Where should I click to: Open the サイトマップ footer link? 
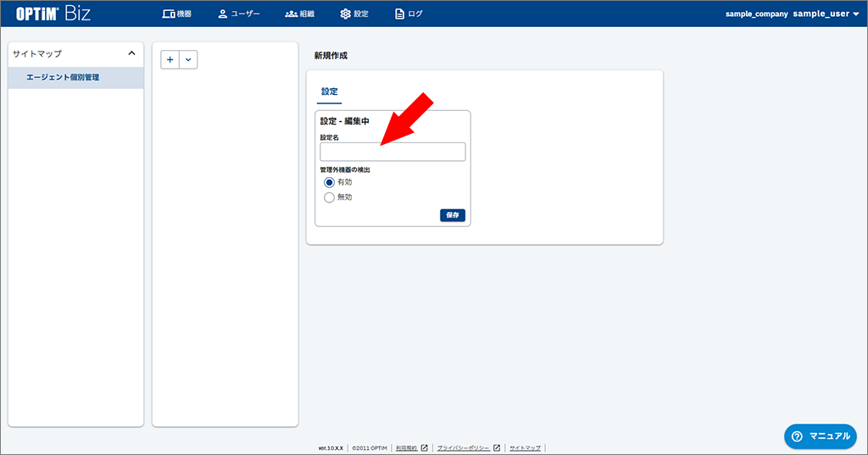(525, 448)
